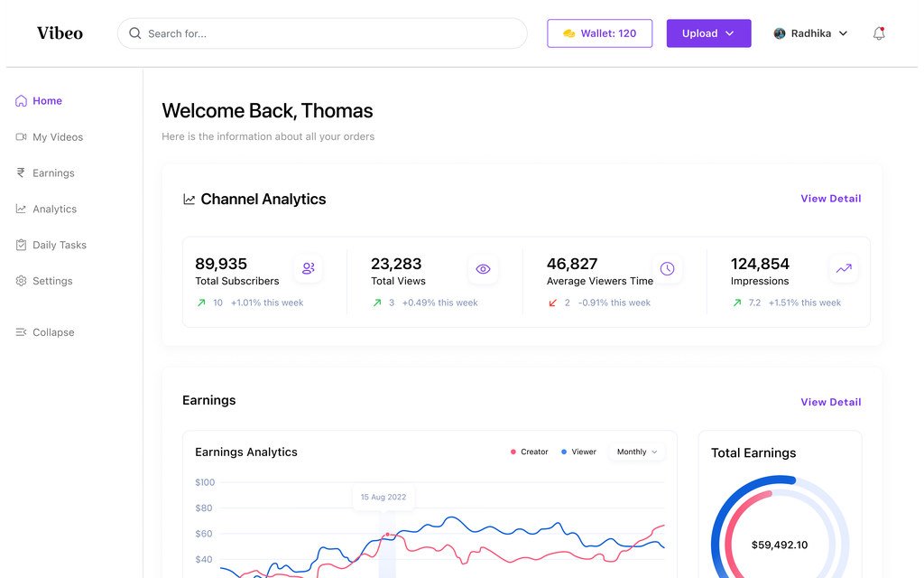
Task: Click the Impressions trend arrow icon
Action: point(844,268)
